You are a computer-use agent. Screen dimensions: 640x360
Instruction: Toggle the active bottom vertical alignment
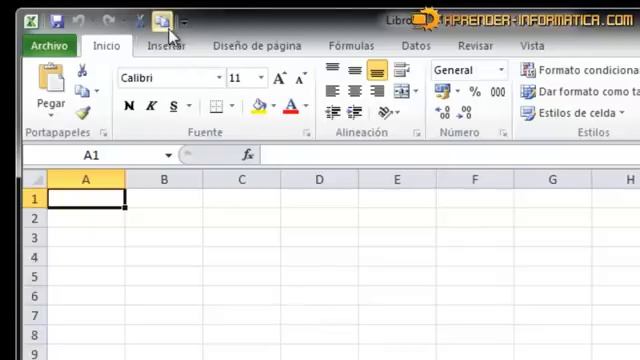(377, 70)
